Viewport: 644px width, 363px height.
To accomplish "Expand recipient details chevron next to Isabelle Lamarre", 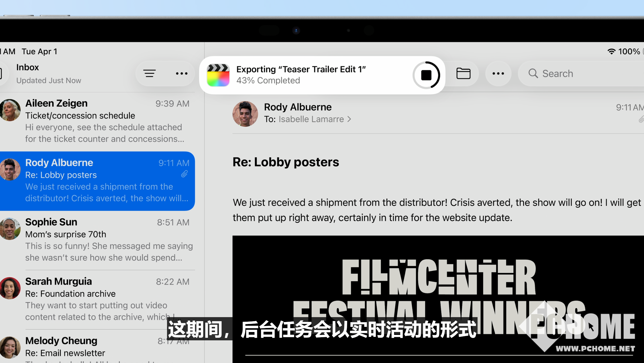I will (349, 119).
